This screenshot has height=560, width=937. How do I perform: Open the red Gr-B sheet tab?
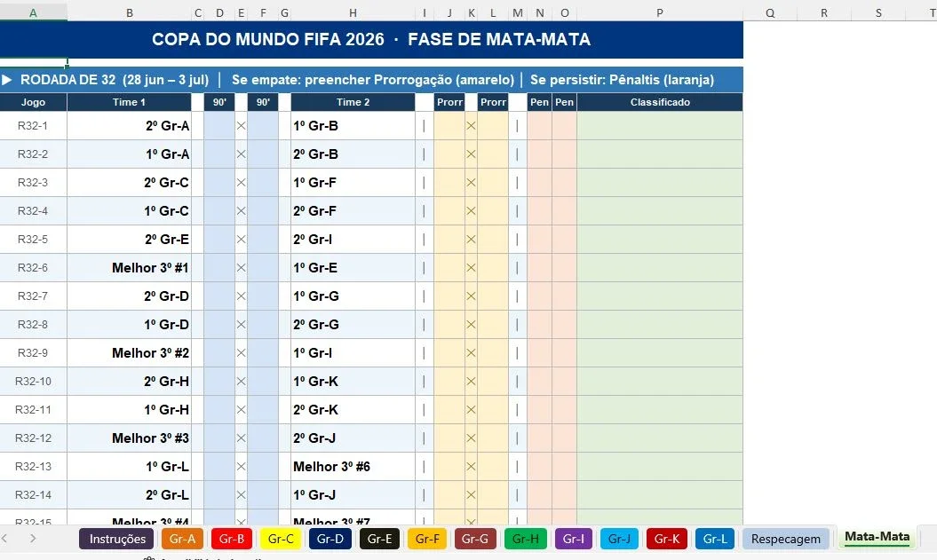coord(231,539)
